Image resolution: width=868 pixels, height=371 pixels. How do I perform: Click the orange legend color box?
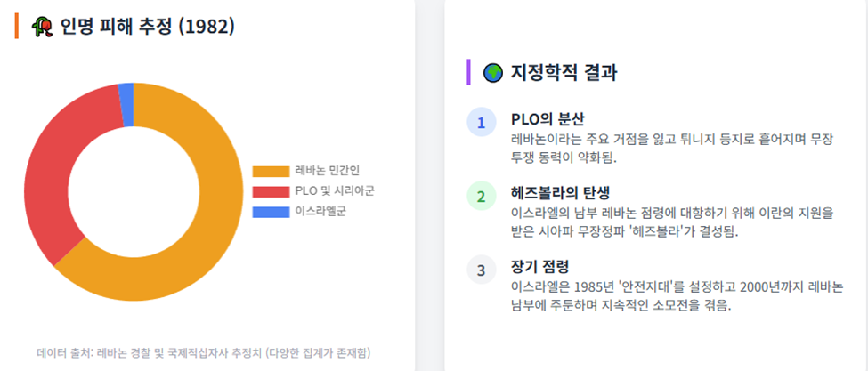point(271,172)
